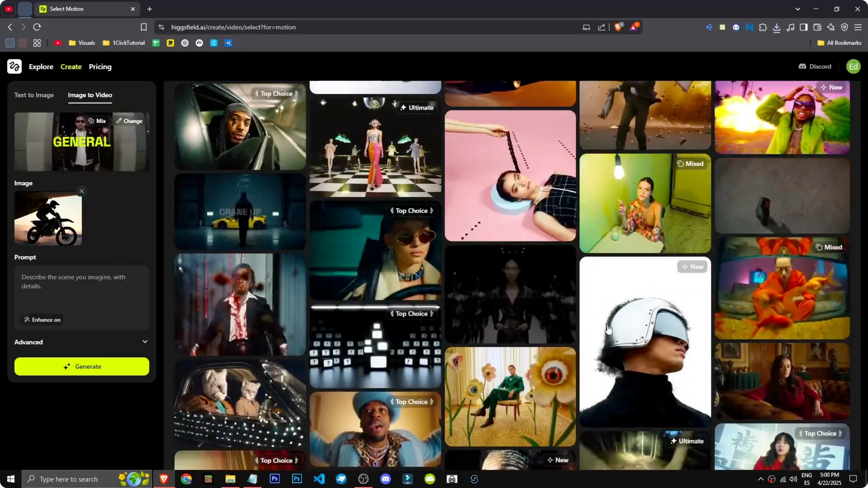Viewport: 868px width, 488px height.
Task: Open the Pricing menu item
Action: (100, 66)
